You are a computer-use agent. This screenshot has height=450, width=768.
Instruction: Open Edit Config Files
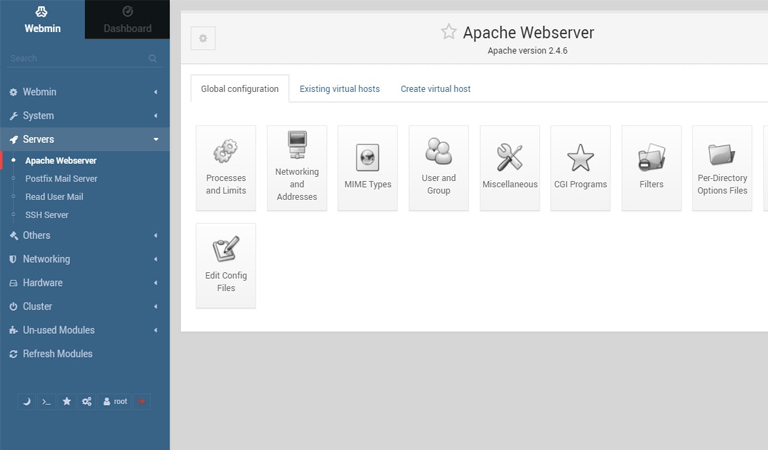pos(226,266)
